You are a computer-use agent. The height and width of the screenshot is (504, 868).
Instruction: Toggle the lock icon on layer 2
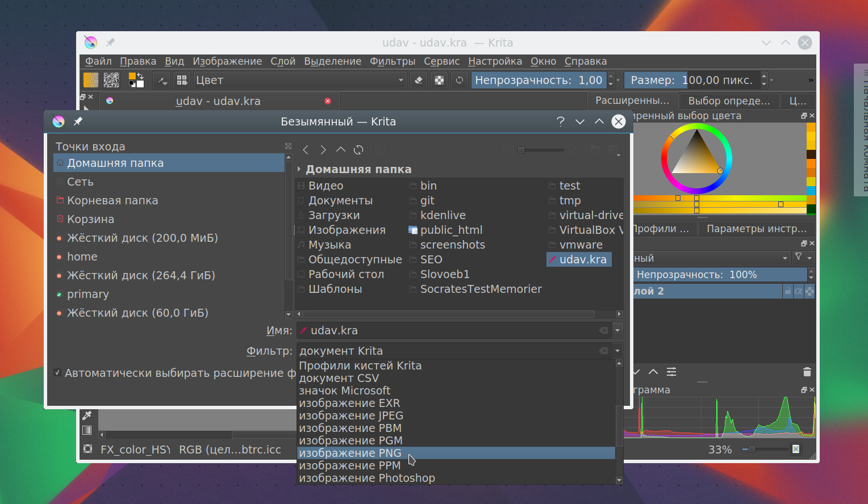tap(787, 291)
